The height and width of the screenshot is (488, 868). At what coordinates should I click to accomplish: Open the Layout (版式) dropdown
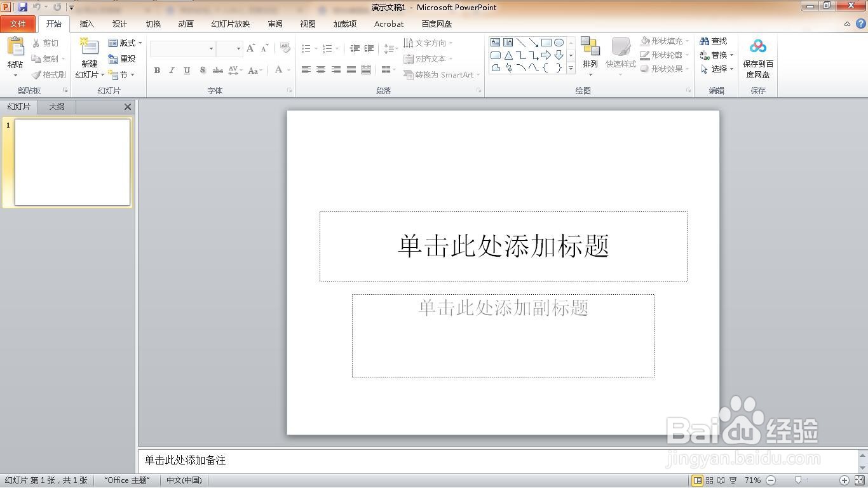click(x=125, y=43)
